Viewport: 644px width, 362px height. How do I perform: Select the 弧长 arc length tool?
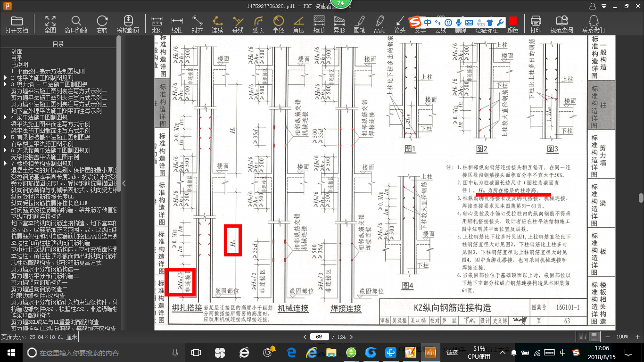point(258,24)
